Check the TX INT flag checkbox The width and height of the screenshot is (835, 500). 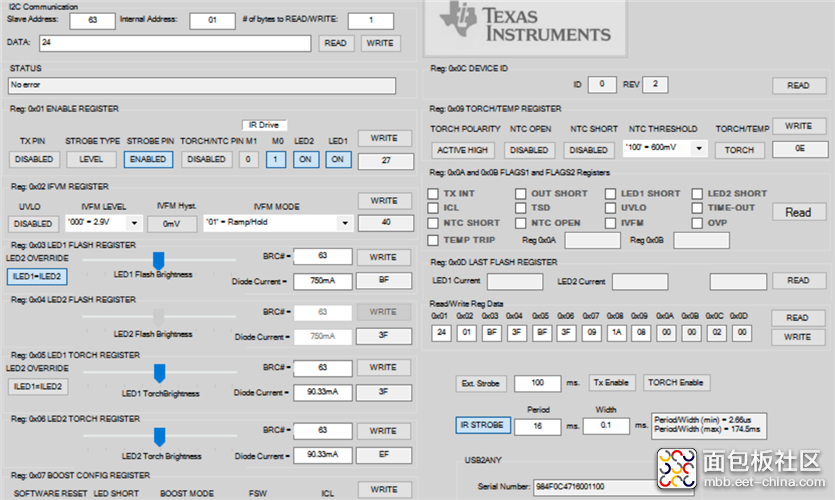point(433,193)
